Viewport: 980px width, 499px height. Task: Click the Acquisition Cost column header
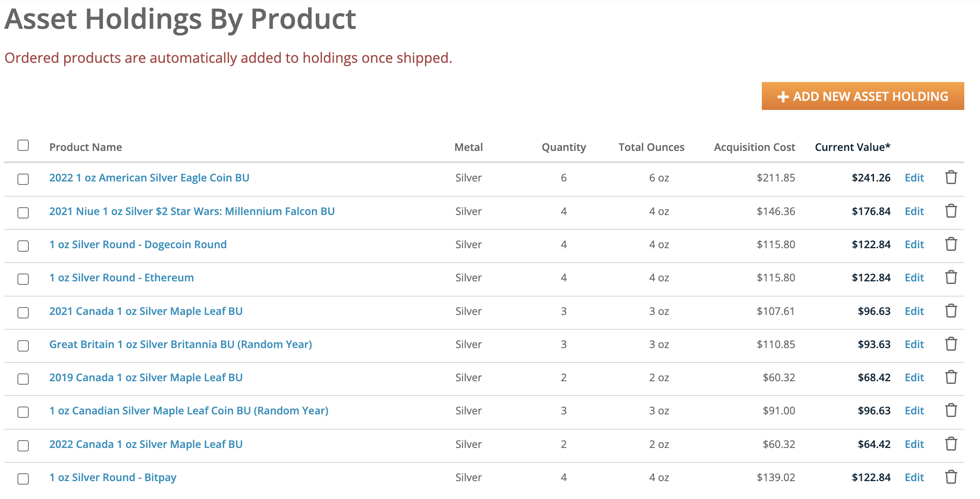point(754,147)
